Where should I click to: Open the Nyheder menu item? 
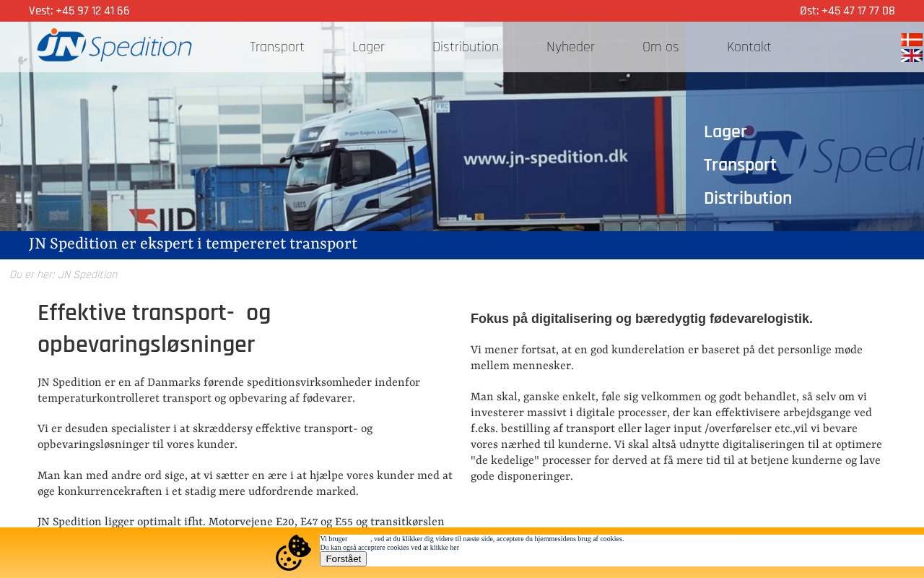pyautogui.click(x=570, y=47)
